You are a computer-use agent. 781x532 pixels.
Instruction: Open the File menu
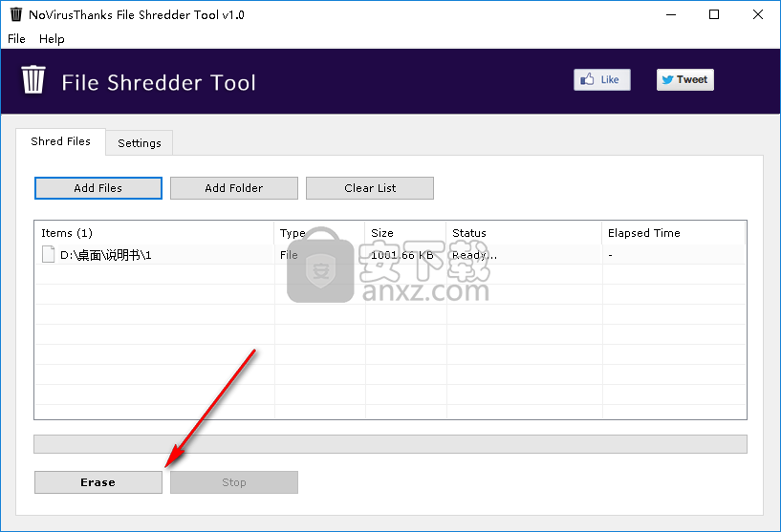[x=16, y=39]
